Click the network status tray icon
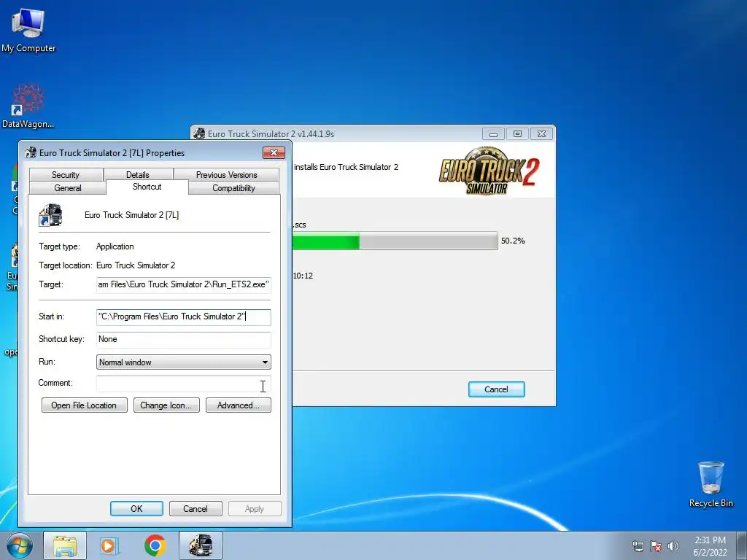Screen dimensions: 747x560 tap(638, 546)
